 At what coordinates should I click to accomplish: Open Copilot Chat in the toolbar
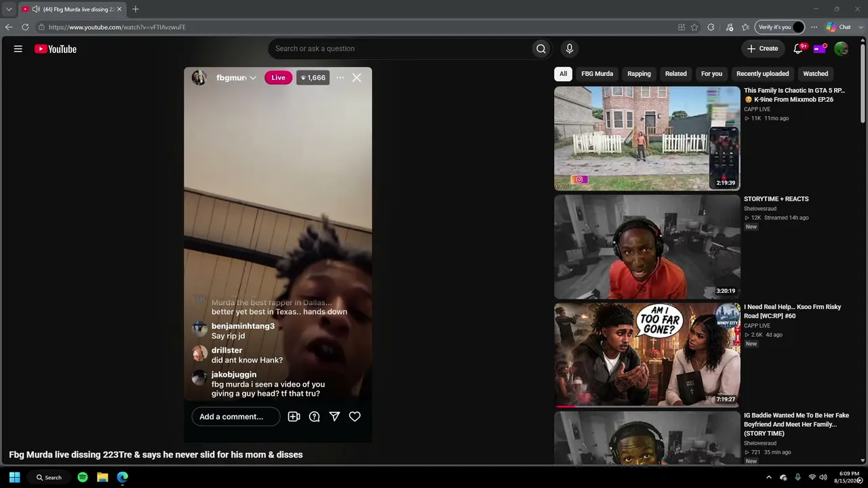[x=839, y=27]
